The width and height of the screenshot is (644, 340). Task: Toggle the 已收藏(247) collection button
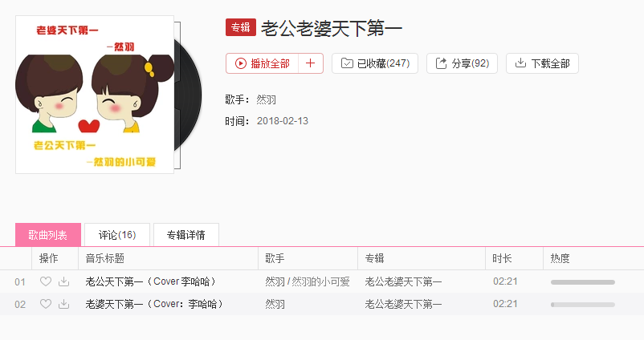(x=375, y=63)
